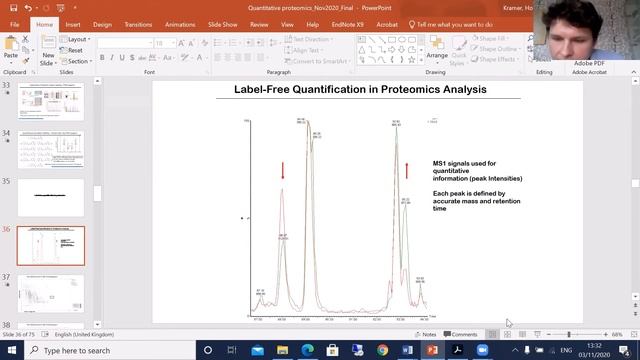Click the Reset slide button
Image resolution: width=640 pixels, height=360 pixels.
tap(71, 50)
